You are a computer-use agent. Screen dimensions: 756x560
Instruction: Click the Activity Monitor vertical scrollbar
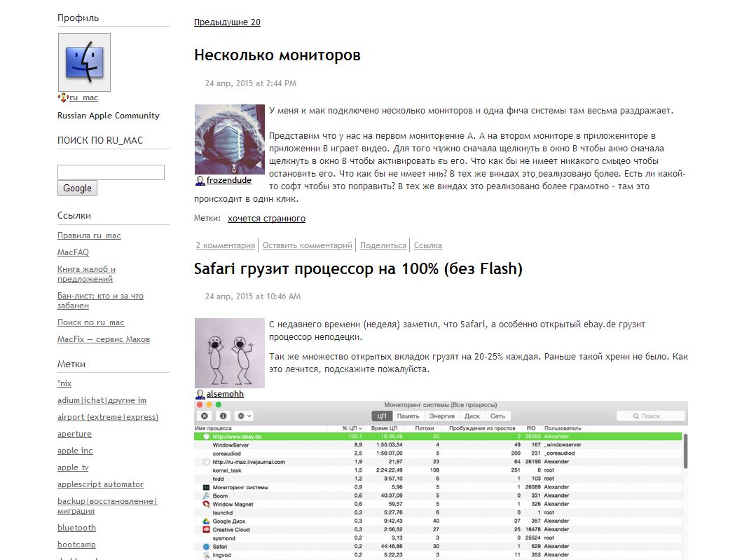click(x=685, y=451)
